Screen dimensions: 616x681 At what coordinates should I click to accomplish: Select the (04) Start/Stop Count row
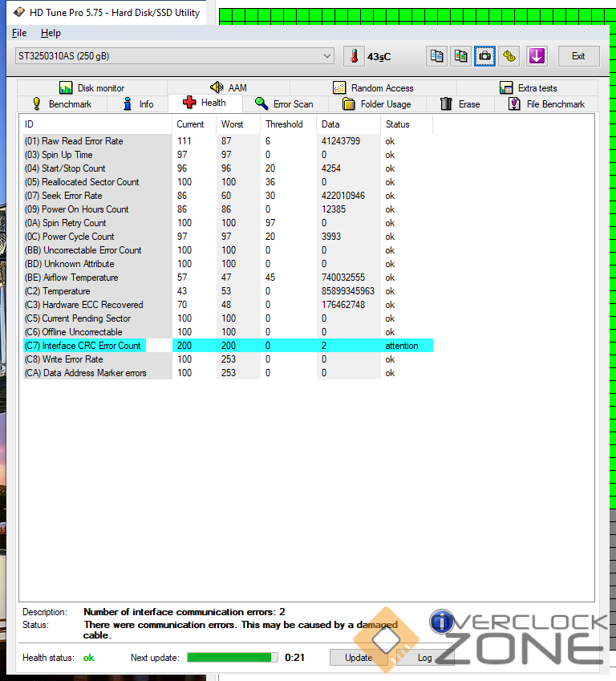pos(228,168)
